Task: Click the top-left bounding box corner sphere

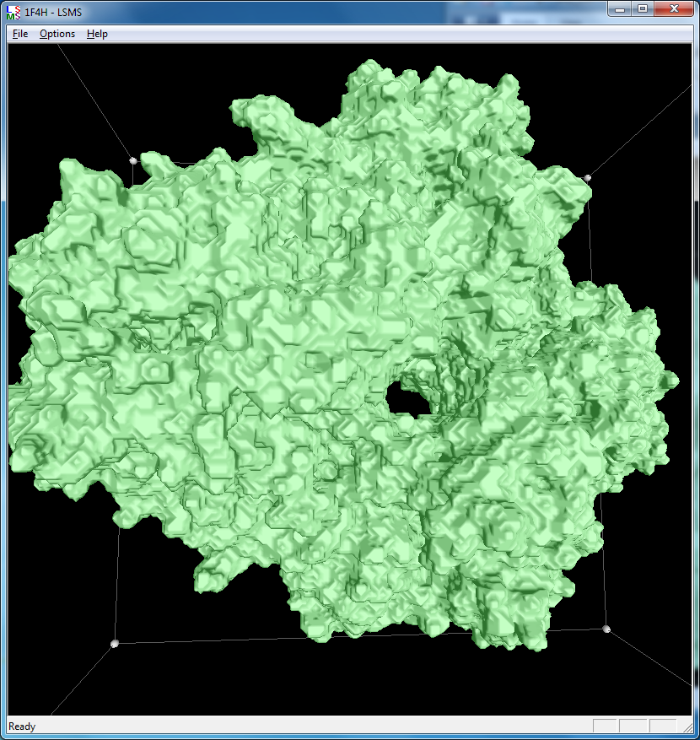Action: point(132,159)
